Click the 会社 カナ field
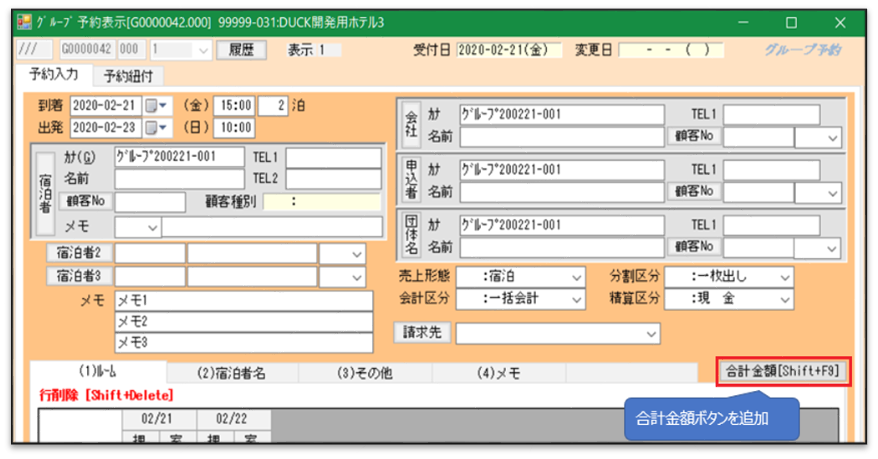Viewport: 878px width, 459px height. click(x=562, y=114)
